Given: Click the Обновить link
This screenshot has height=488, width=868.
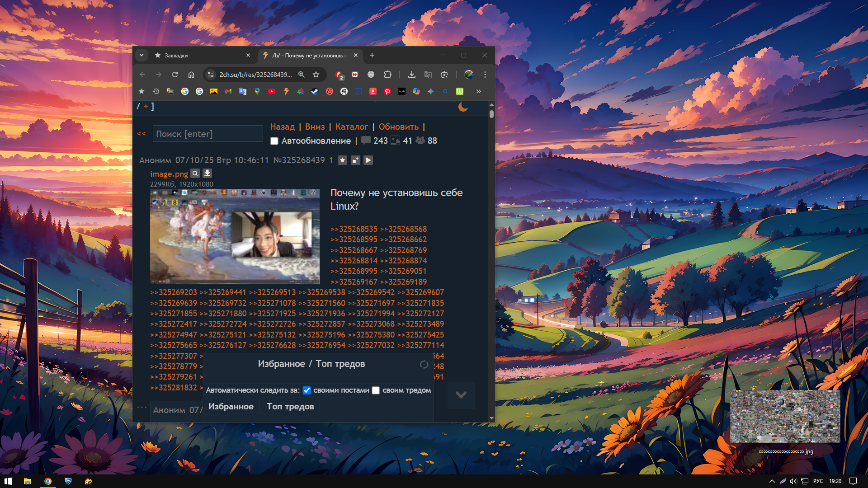Looking at the screenshot, I should pyautogui.click(x=398, y=127).
